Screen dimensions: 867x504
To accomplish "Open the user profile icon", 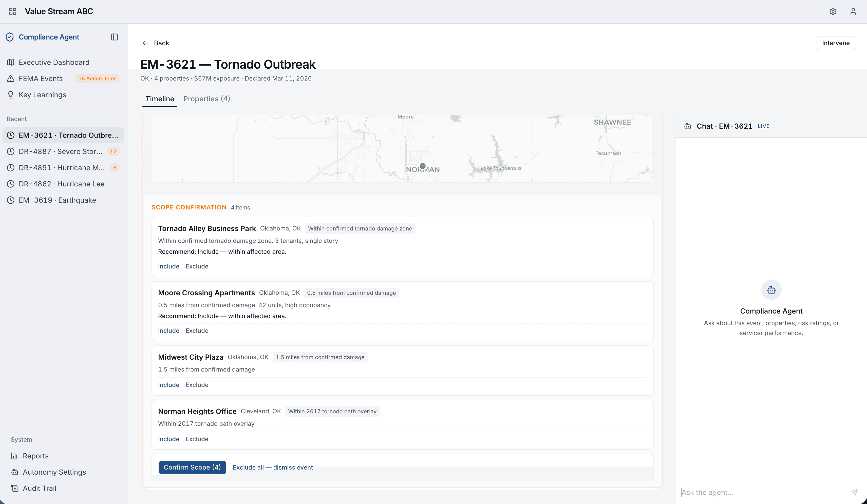I will pyautogui.click(x=853, y=11).
